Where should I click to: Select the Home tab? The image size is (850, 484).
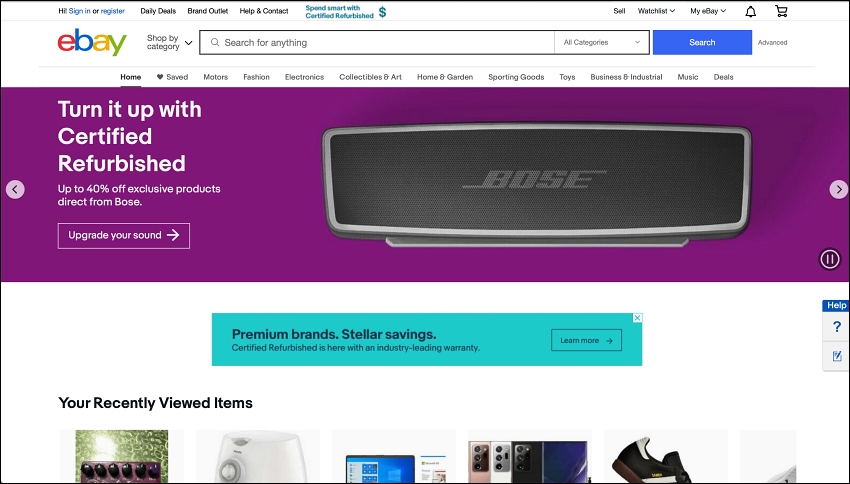131,77
